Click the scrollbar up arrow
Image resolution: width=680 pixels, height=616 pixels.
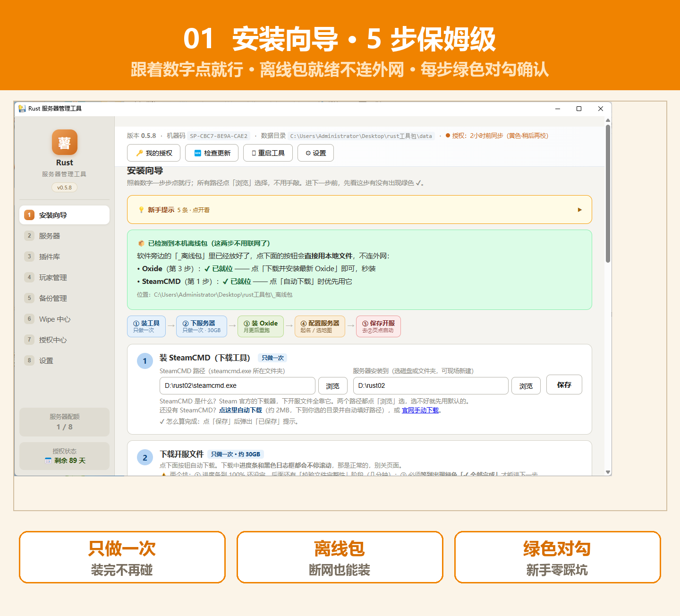click(608, 120)
